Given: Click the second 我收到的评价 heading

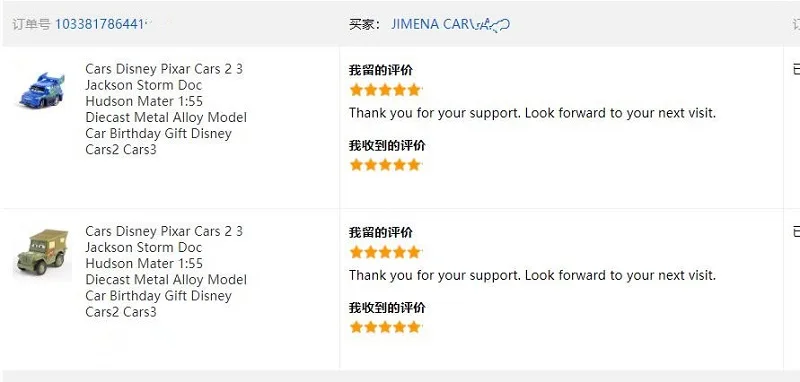Looking at the screenshot, I should pos(387,308).
